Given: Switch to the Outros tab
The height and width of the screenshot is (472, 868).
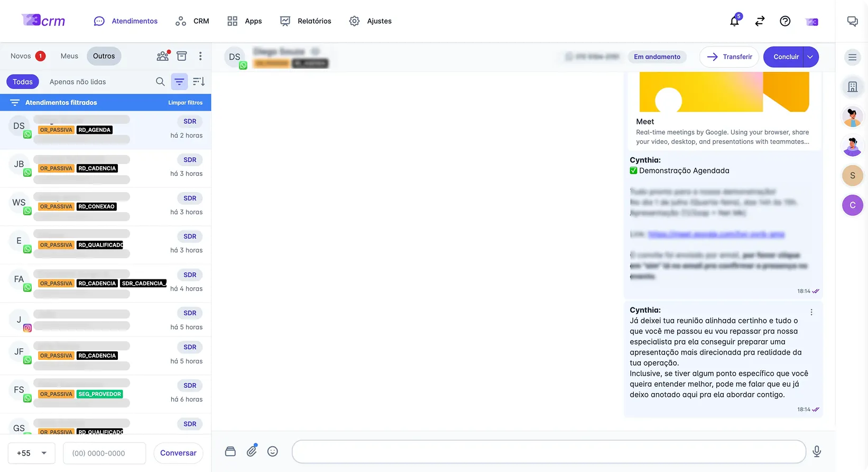Looking at the screenshot, I should (x=104, y=56).
